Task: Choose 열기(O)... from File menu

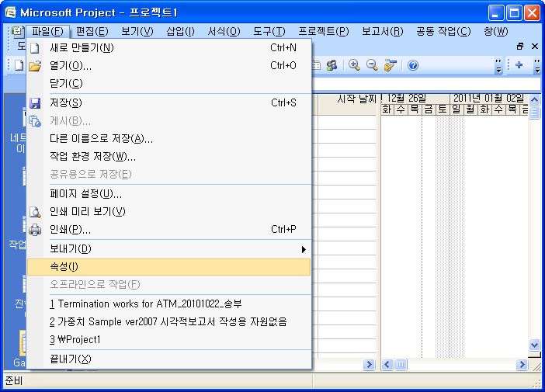Action: click(x=169, y=66)
